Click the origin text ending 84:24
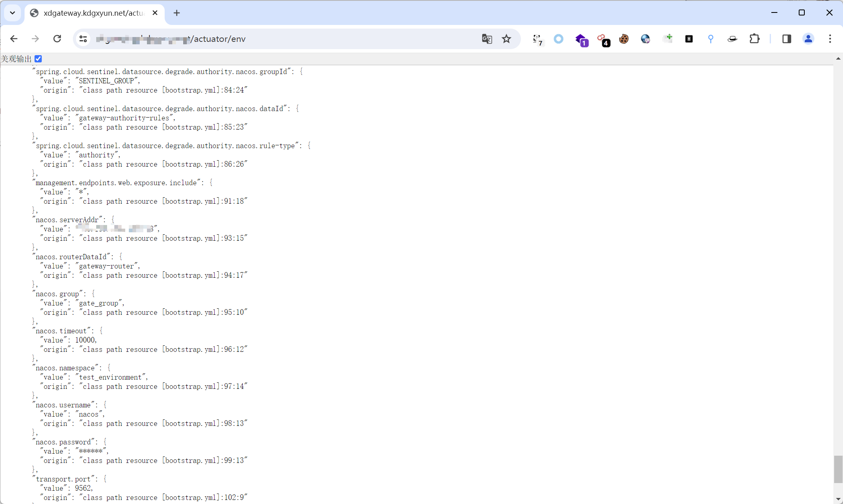Image resolution: width=843 pixels, height=504 pixels. [x=163, y=90]
